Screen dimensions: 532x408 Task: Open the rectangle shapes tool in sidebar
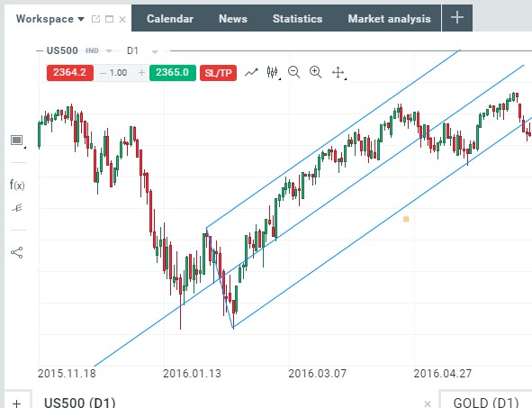click(16, 140)
